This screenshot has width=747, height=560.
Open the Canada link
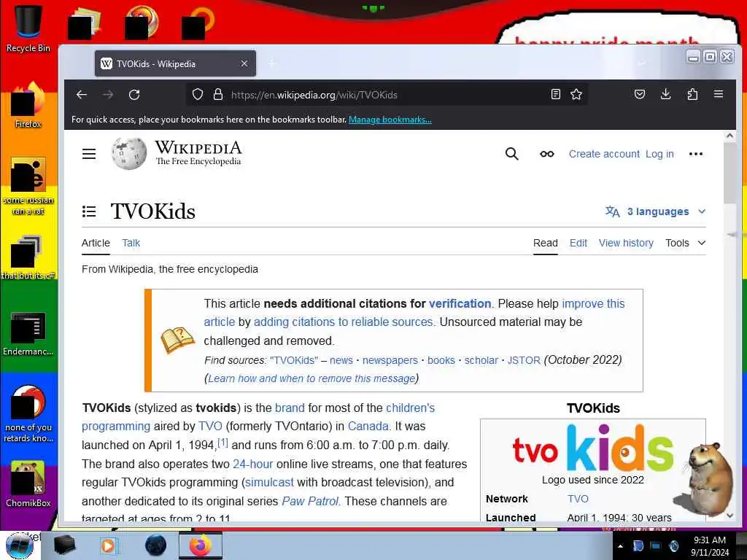[368, 426]
